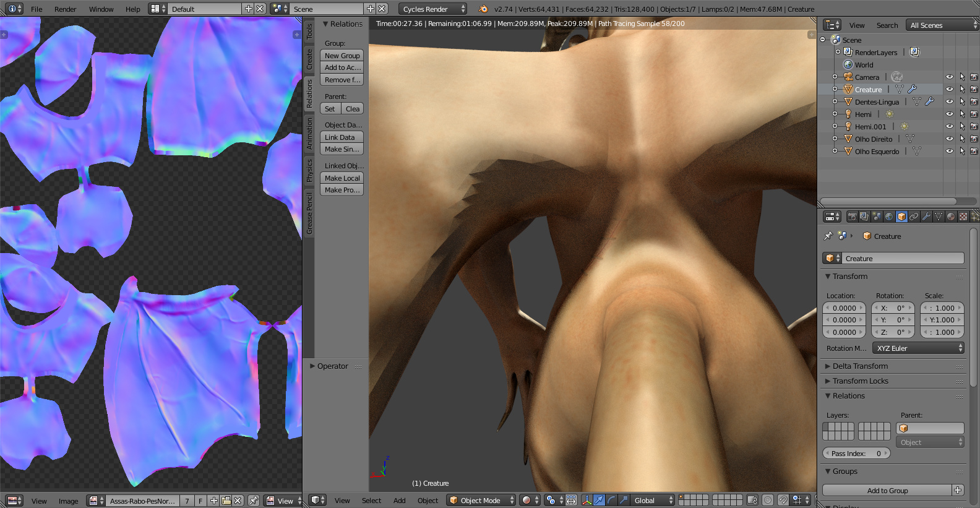This screenshot has height=508, width=980.
Task: Open the Object Data tab (triangle mesh icon)
Action: (x=939, y=217)
